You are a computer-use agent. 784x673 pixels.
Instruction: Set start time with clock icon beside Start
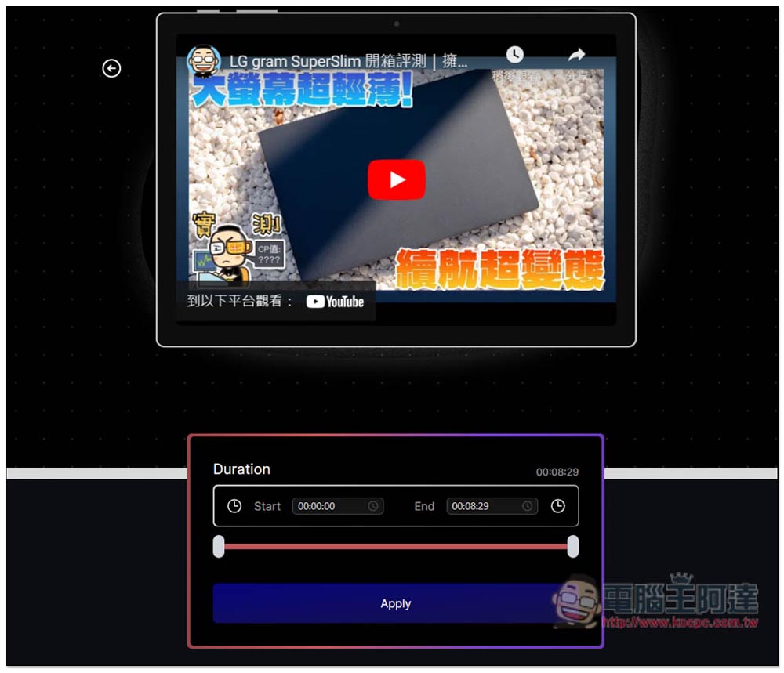pyautogui.click(x=234, y=506)
